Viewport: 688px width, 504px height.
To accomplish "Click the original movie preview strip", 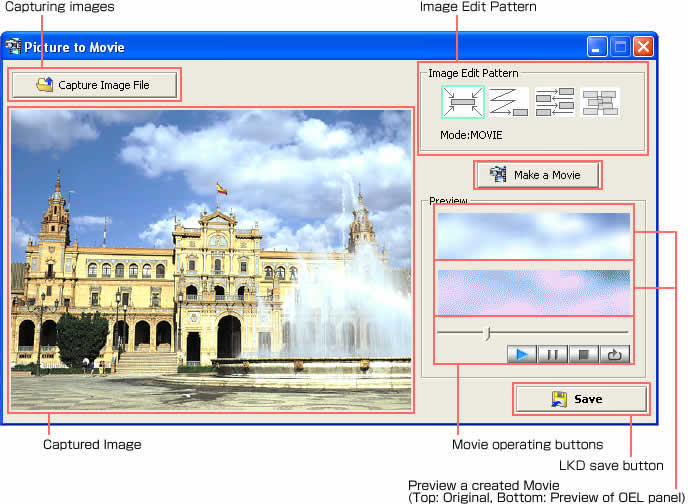I will tap(533, 236).
